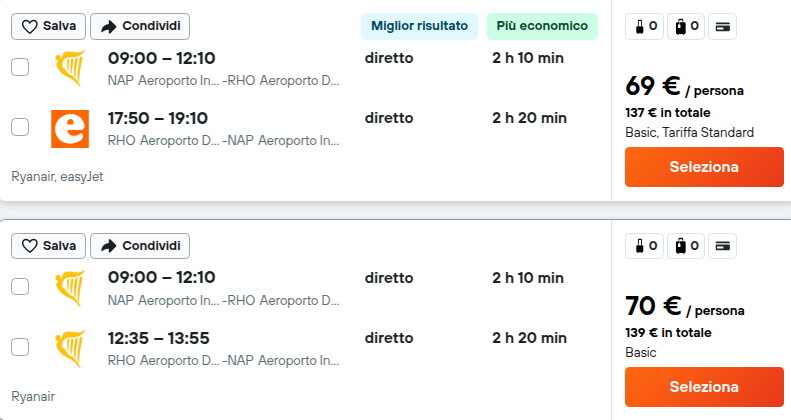
Task: Click the cabin bag icon in the second result
Action: (640, 246)
